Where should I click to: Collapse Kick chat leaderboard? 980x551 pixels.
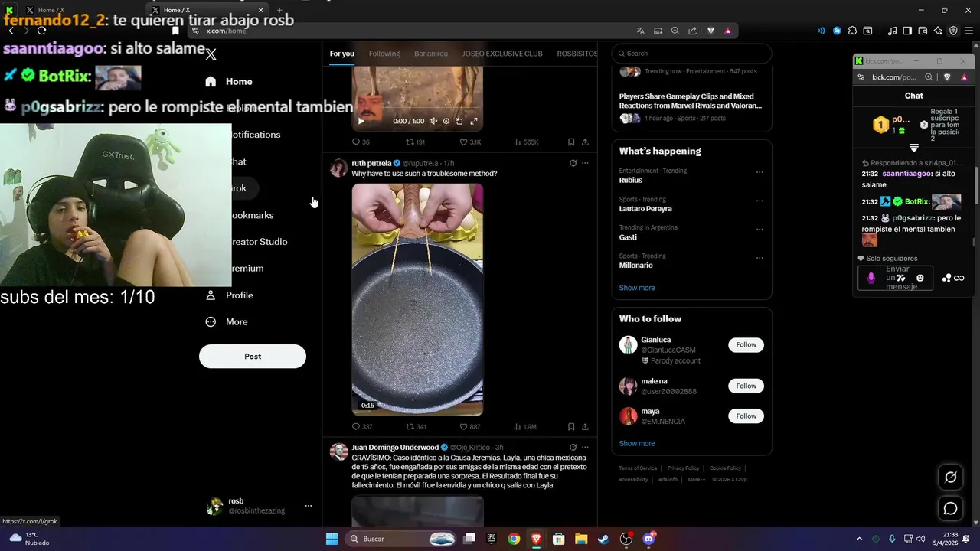(x=913, y=148)
